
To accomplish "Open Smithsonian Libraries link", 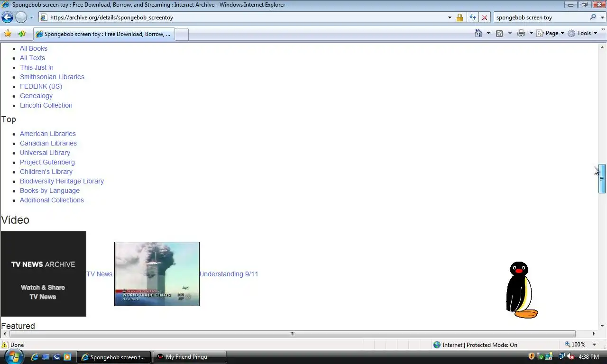I will click(52, 77).
